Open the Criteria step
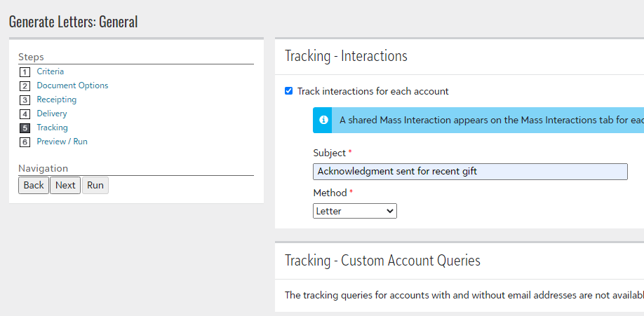644x316 pixels. click(x=50, y=71)
